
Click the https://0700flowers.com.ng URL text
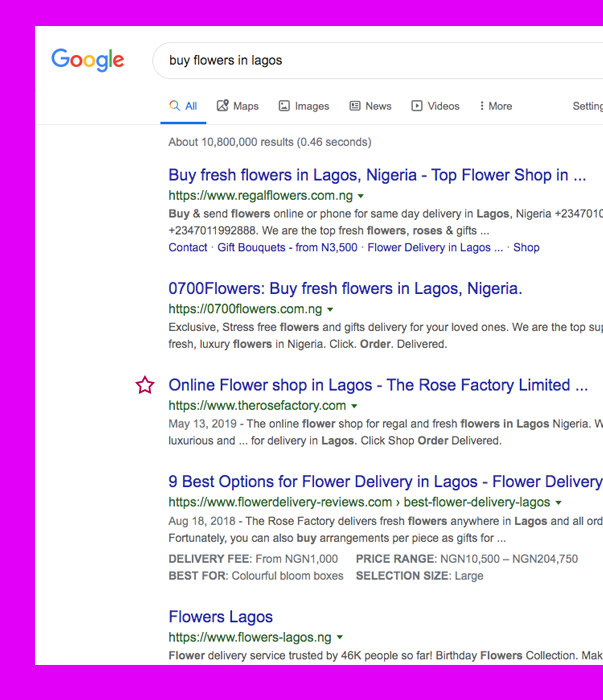coord(245,309)
